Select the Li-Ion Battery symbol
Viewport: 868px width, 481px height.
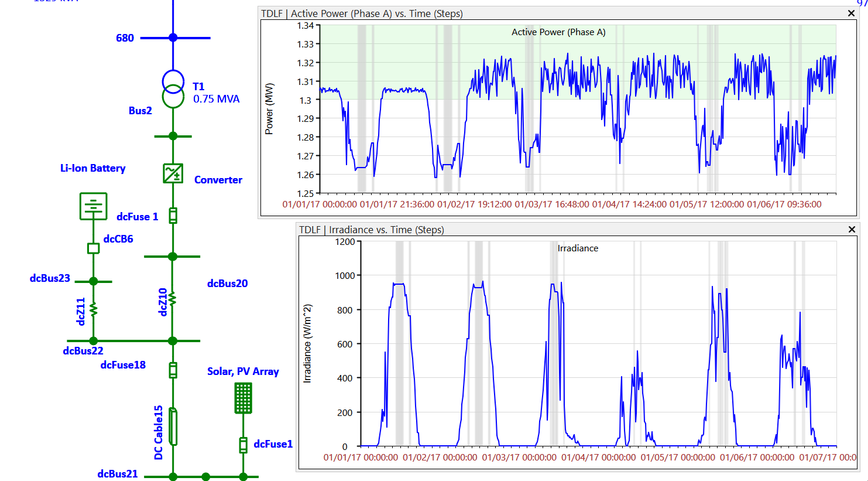[x=93, y=206]
